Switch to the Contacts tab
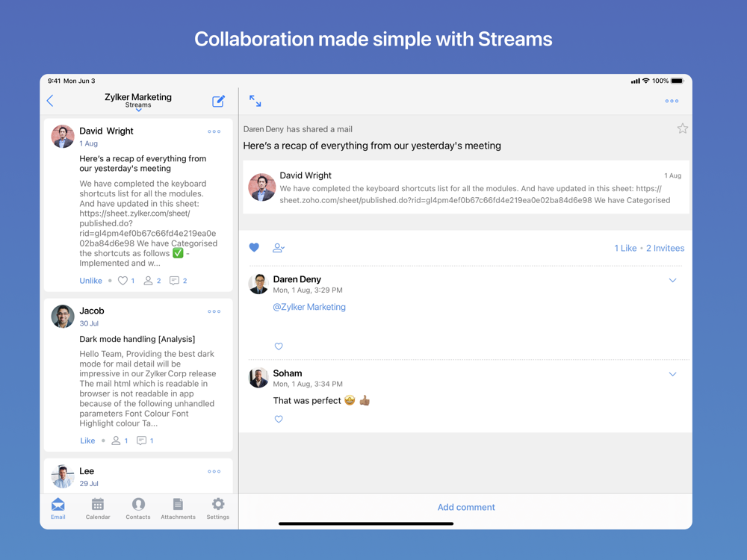The height and width of the screenshot is (560, 747). point(138,508)
